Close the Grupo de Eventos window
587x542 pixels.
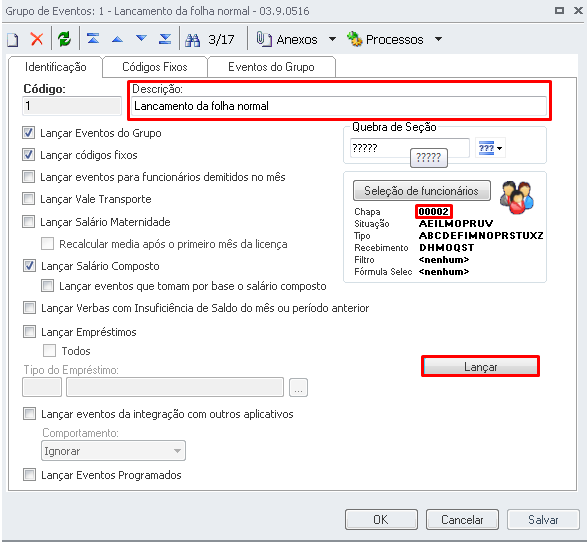578,10
